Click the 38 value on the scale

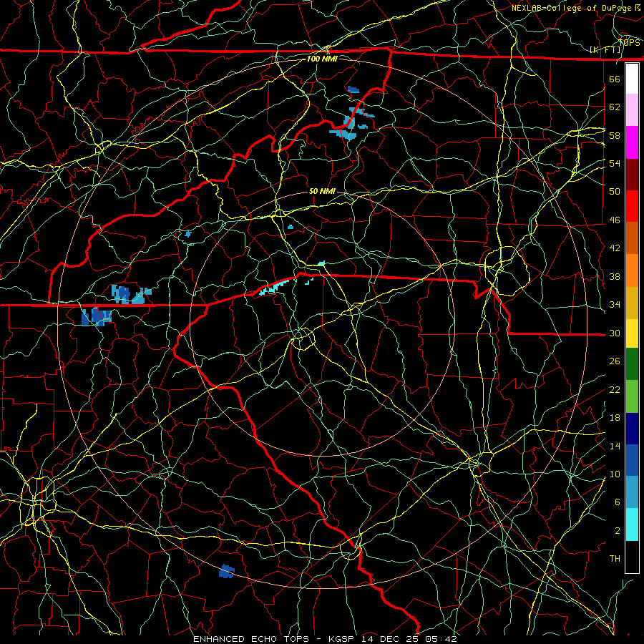pos(615,276)
